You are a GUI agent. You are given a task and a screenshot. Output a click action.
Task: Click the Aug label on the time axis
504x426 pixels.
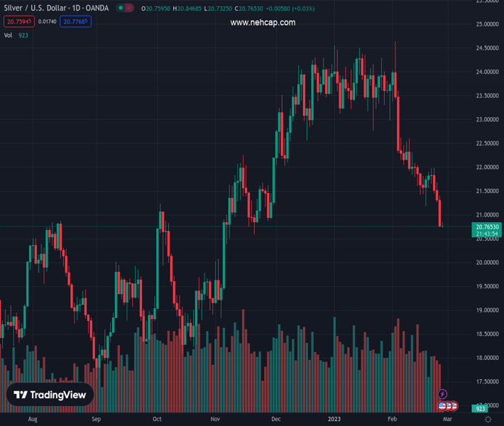33,419
